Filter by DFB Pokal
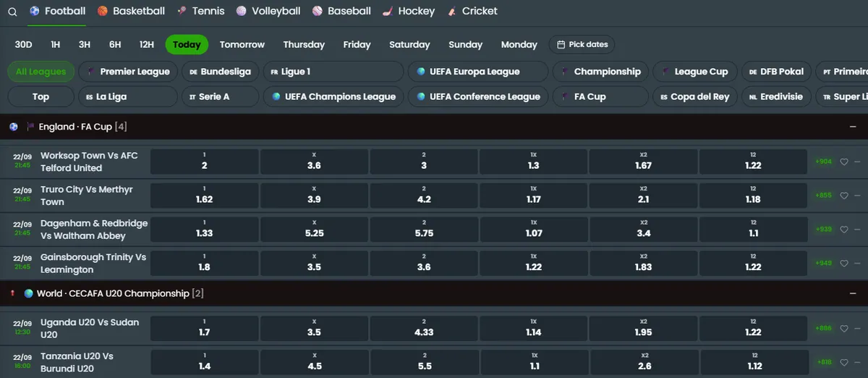The width and height of the screenshot is (868, 378). tap(776, 72)
